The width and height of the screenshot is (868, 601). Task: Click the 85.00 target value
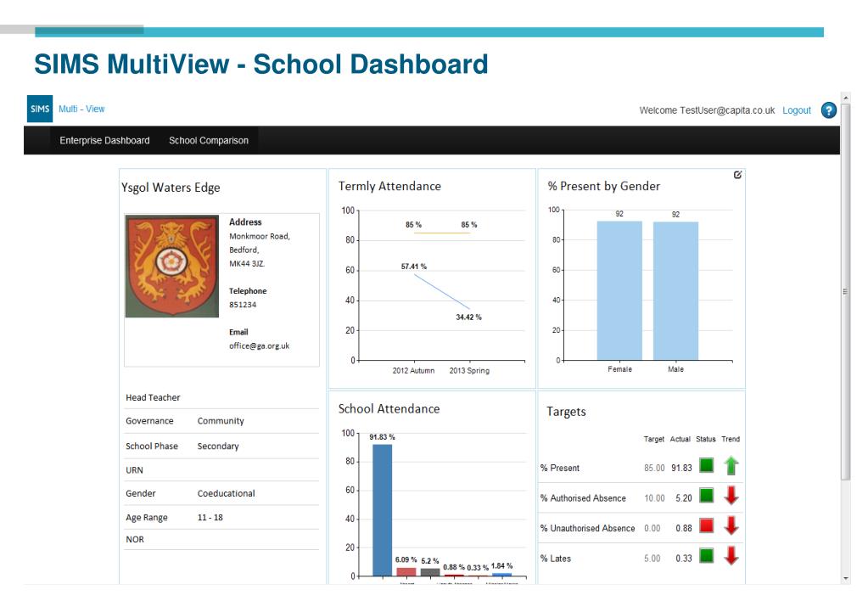(654, 468)
